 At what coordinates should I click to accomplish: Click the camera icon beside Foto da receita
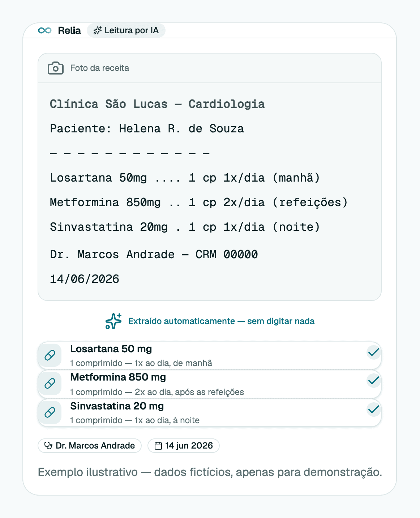56,68
